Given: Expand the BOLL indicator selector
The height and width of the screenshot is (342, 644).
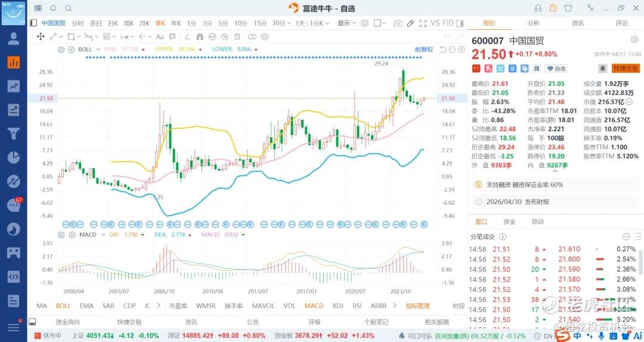Looking at the screenshot, I should [x=98, y=50].
